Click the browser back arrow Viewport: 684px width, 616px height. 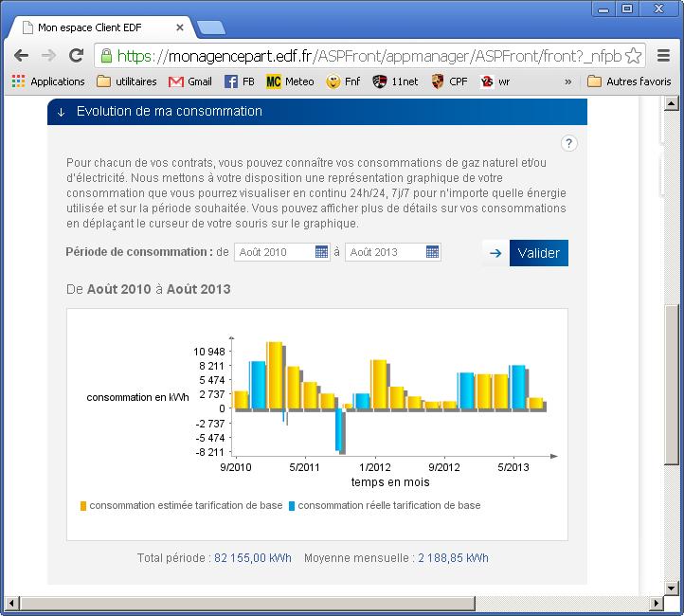pyautogui.click(x=21, y=55)
